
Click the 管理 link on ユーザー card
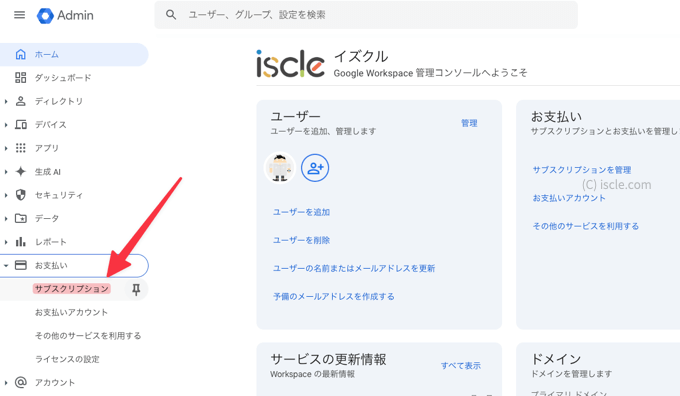(469, 123)
